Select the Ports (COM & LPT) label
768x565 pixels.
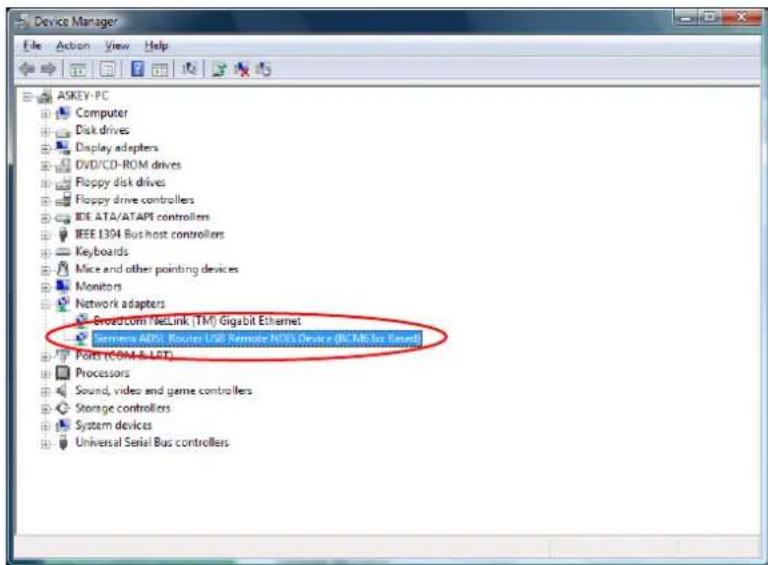124,355
